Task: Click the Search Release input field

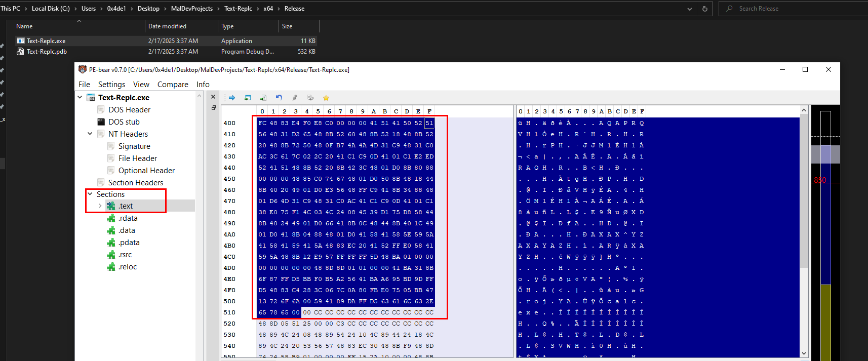Action: click(x=793, y=9)
